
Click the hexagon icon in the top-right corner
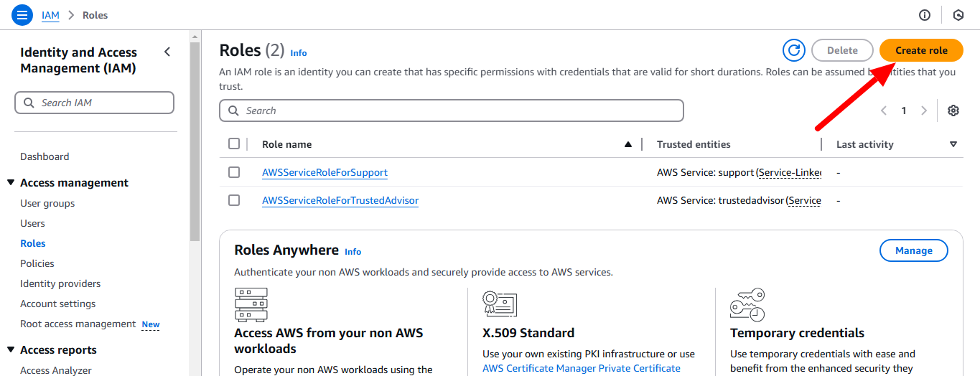pyautogui.click(x=958, y=15)
